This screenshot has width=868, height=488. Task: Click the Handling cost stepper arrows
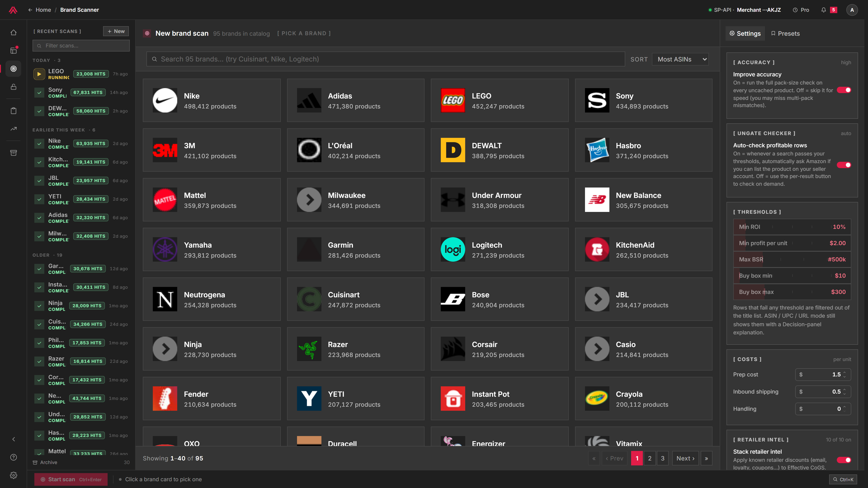pos(844,409)
